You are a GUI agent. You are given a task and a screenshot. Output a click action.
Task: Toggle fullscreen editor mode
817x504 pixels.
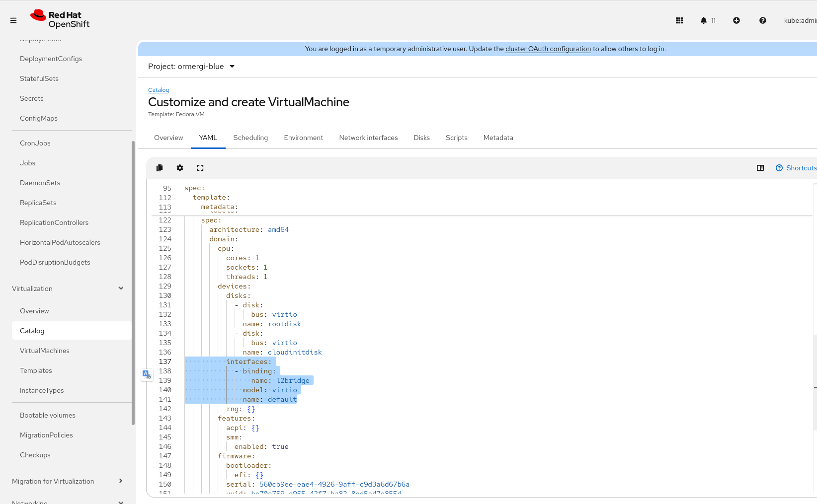click(x=200, y=168)
